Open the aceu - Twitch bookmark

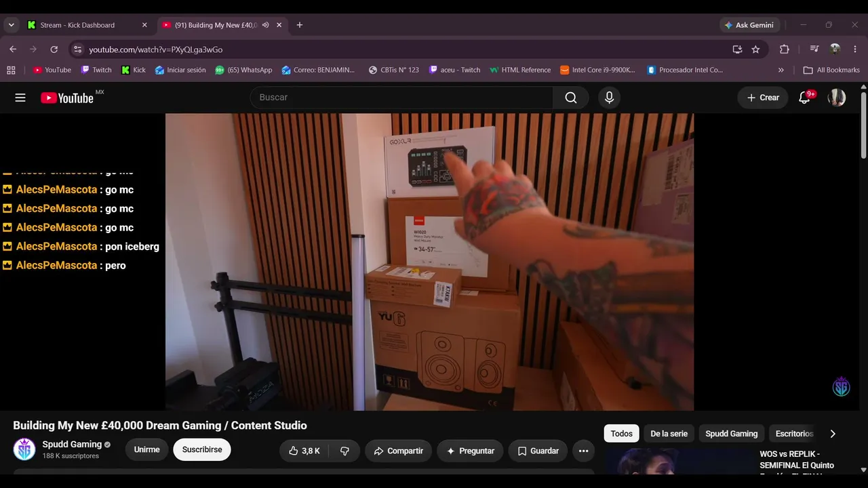[454, 70]
